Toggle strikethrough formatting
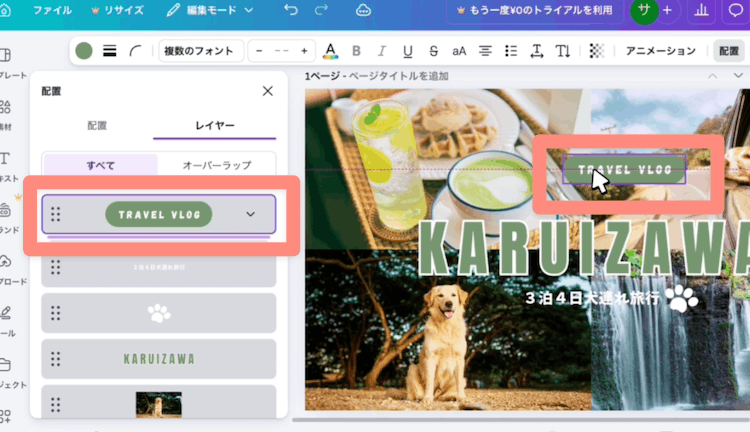 coord(433,51)
